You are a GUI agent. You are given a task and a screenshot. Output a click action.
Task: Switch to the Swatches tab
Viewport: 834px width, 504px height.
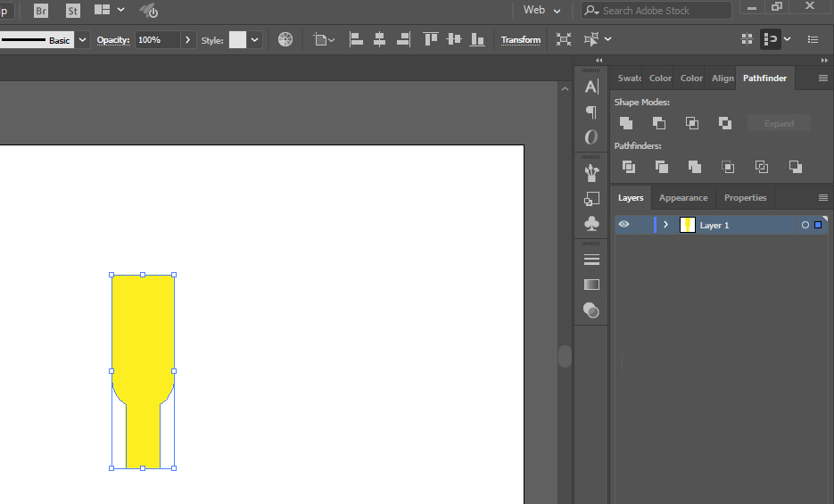pyautogui.click(x=628, y=78)
